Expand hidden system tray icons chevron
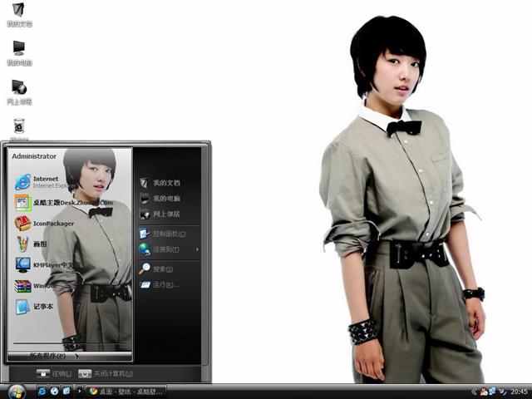This screenshot has height=399, width=532. pyautogui.click(x=475, y=392)
